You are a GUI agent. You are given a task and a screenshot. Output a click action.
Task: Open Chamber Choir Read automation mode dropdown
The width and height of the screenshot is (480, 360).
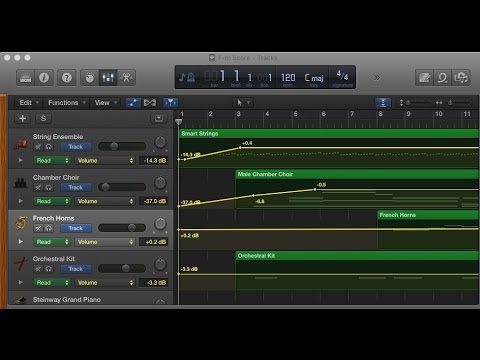[52, 201]
